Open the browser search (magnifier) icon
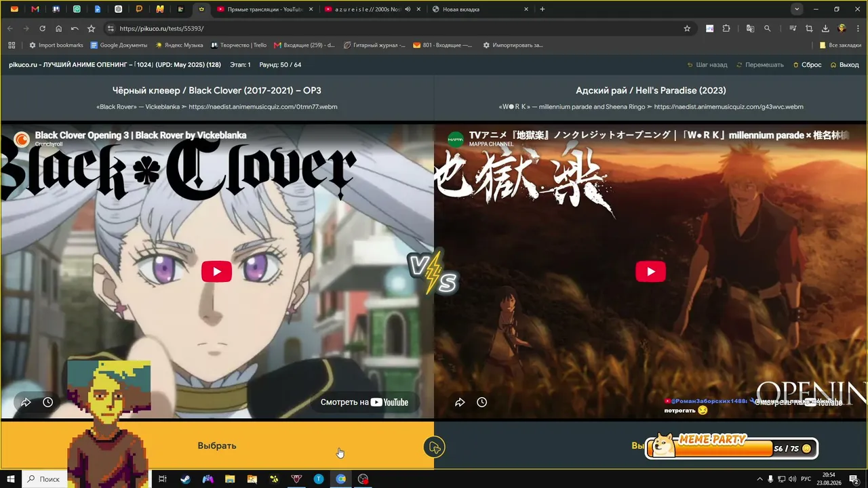 [x=768, y=28]
